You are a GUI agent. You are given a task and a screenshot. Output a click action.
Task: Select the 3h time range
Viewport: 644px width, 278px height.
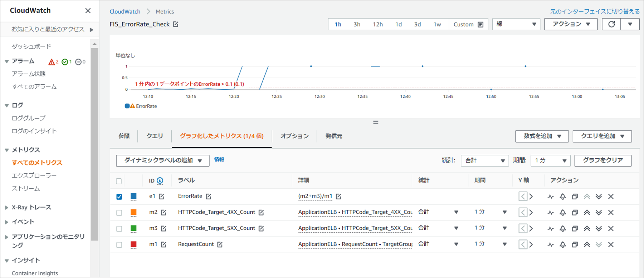[357, 24]
